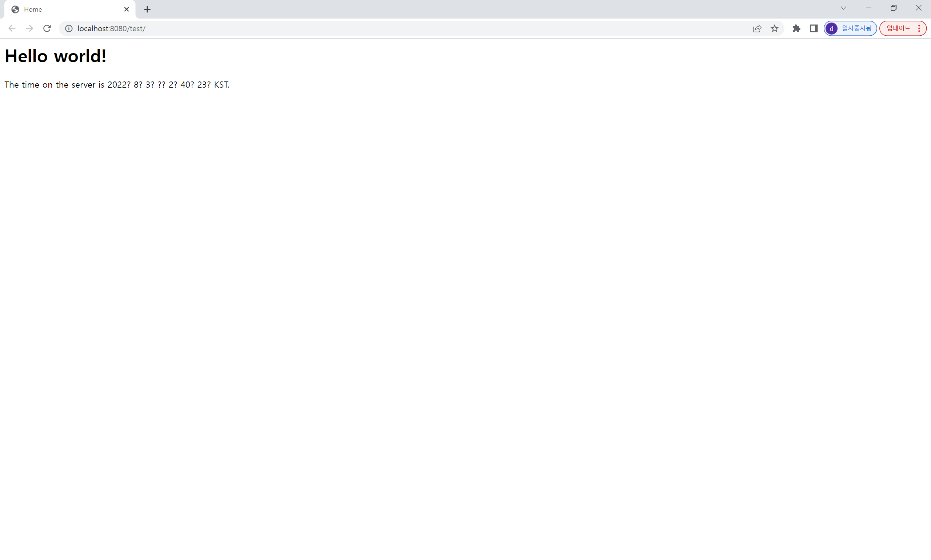Click the red 업데이트 update button
931x560 pixels.
(x=898, y=28)
